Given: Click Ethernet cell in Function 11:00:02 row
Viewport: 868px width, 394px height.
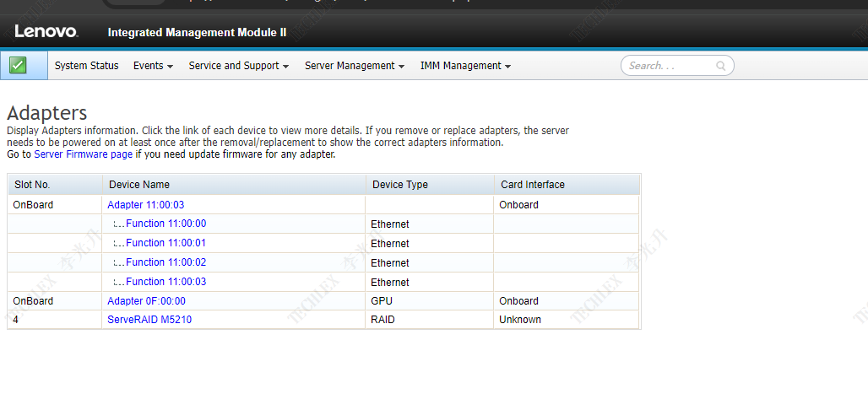Looking at the screenshot, I should 430,263.
